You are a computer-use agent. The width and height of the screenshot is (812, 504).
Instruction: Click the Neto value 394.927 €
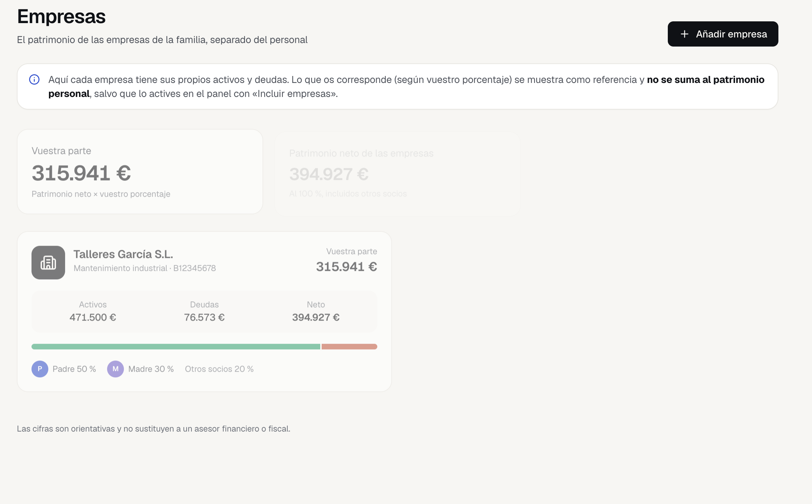pos(316,317)
